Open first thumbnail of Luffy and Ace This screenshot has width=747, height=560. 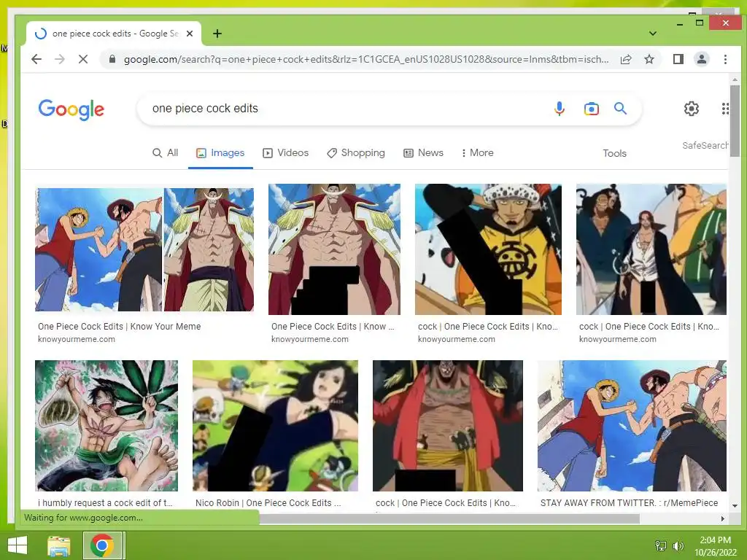(144, 249)
